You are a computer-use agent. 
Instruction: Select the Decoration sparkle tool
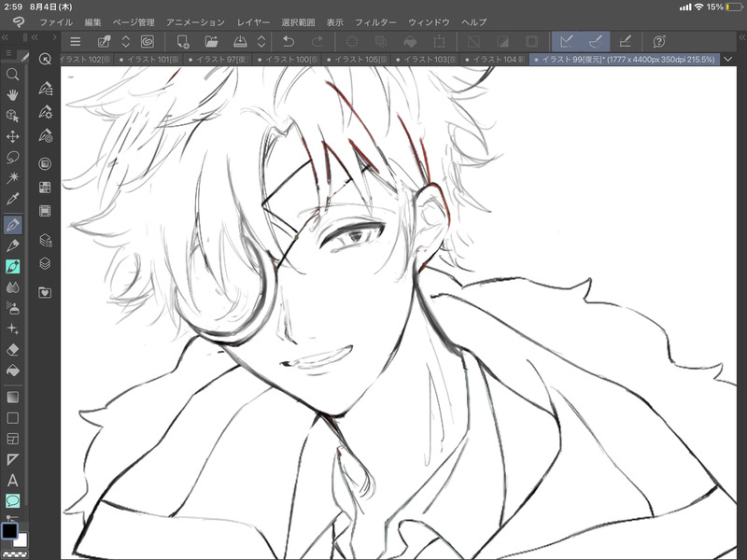point(13,329)
